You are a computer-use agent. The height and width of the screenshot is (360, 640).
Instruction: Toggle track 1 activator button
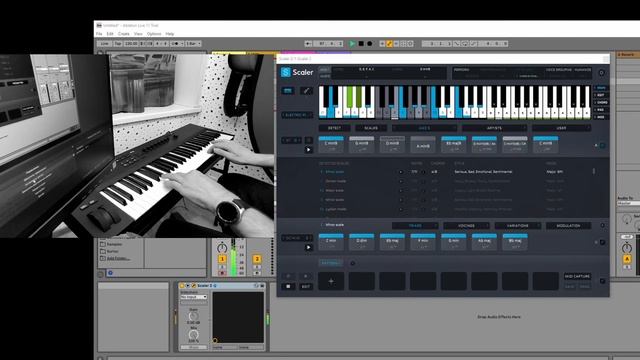(x=222, y=259)
